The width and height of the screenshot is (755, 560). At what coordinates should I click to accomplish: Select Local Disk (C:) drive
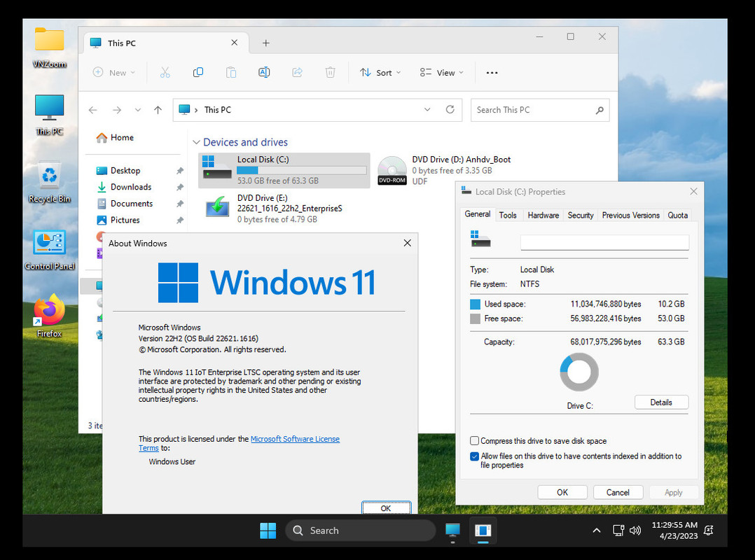(x=284, y=170)
